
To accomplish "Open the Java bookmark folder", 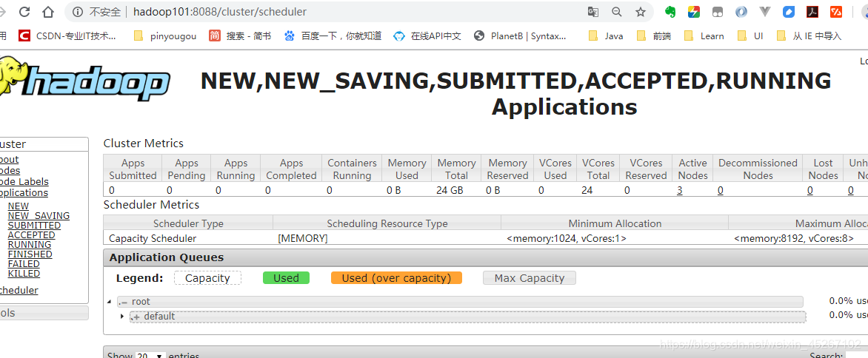I will [605, 36].
